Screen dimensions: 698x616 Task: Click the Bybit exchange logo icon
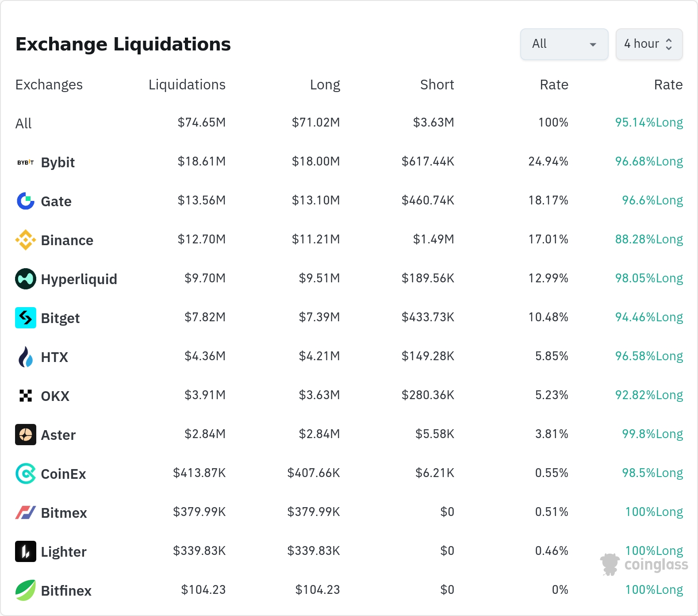(x=25, y=162)
